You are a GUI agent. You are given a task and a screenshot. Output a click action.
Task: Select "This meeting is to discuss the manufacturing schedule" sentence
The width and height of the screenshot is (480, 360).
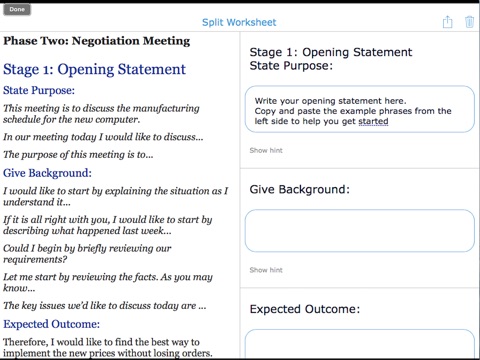click(101, 114)
